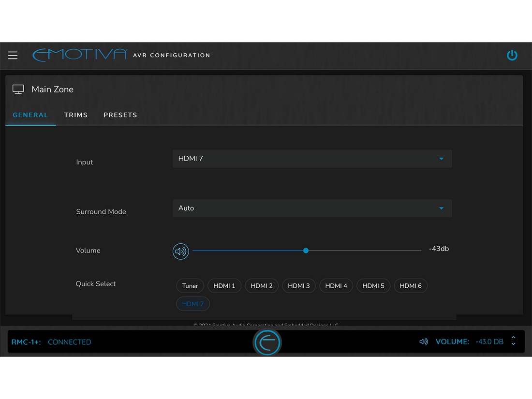Click the volume slider handle

306,251
